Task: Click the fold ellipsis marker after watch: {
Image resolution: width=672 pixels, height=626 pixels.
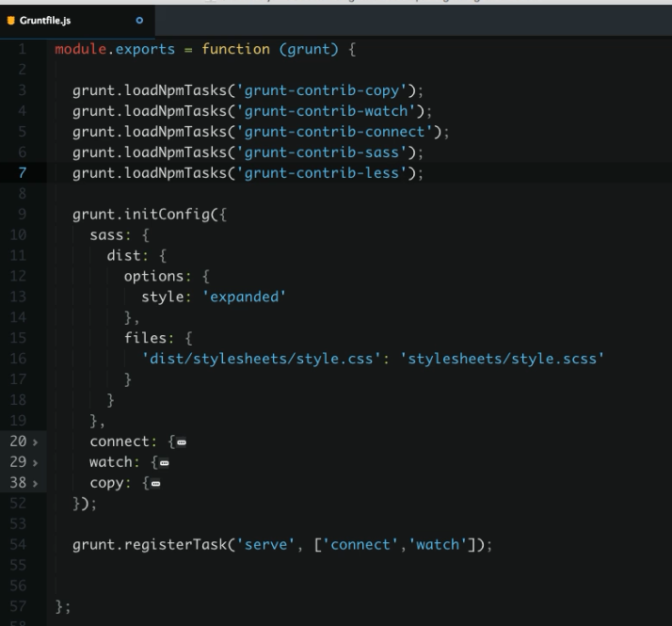Action: pyautogui.click(x=164, y=463)
